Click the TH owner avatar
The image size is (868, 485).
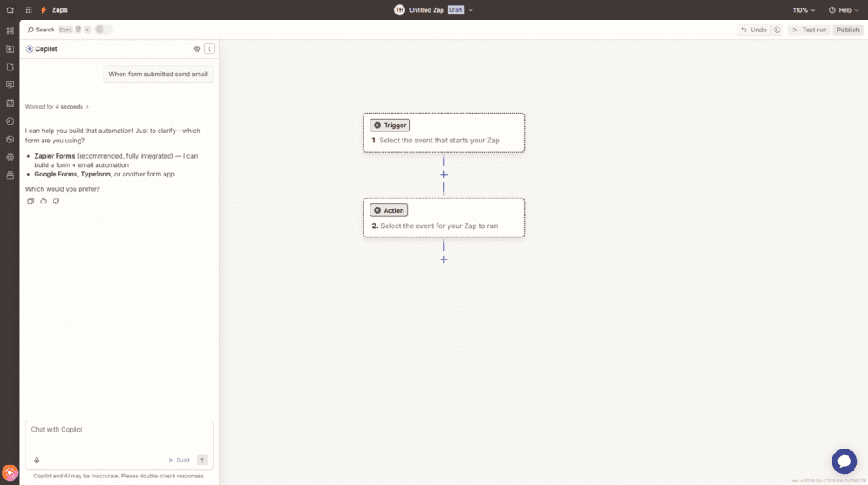pyautogui.click(x=399, y=10)
